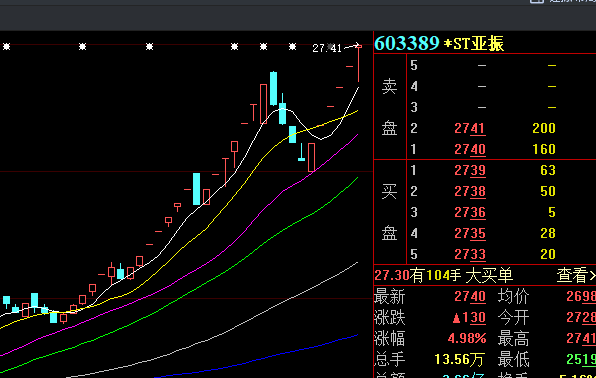Click buy level 3 price 2736
596x378 pixels.
[x=470, y=212]
